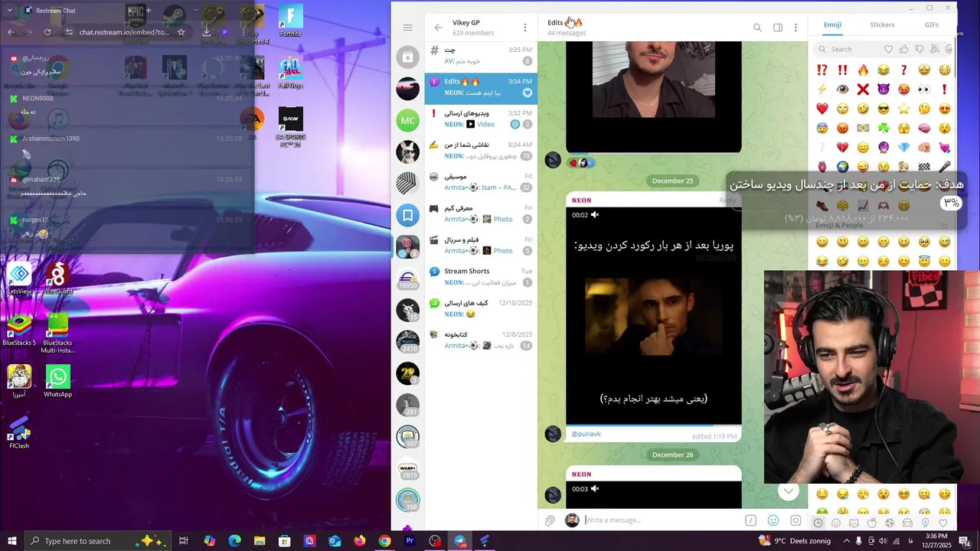This screenshot has width=980, height=551.
Task: Open the نقاشی شما از من topic
Action: coord(481,151)
